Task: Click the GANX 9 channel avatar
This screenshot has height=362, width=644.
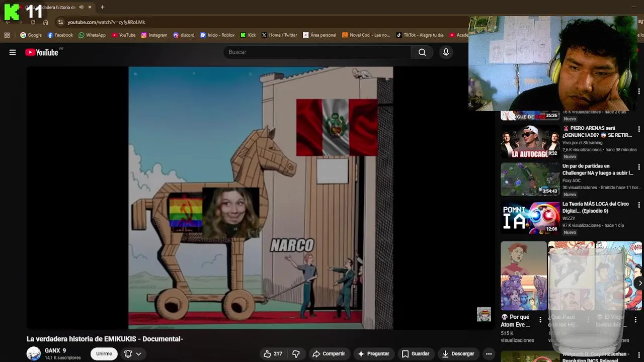Action: coord(34,354)
